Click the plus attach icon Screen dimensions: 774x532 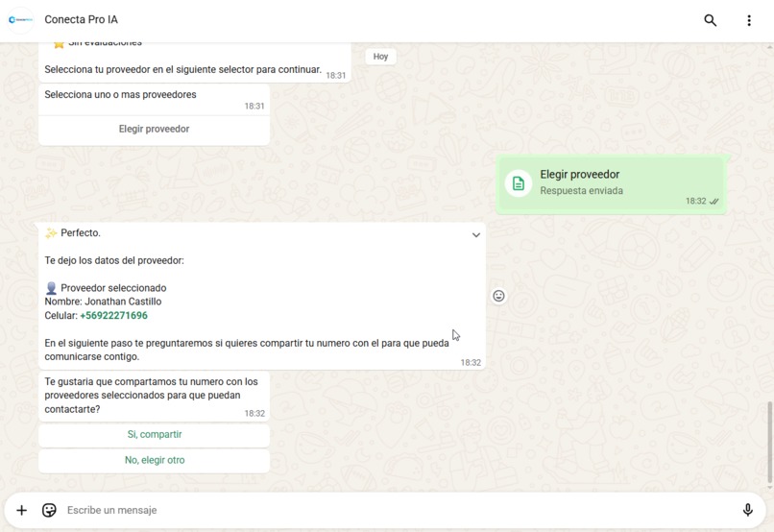(x=22, y=510)
